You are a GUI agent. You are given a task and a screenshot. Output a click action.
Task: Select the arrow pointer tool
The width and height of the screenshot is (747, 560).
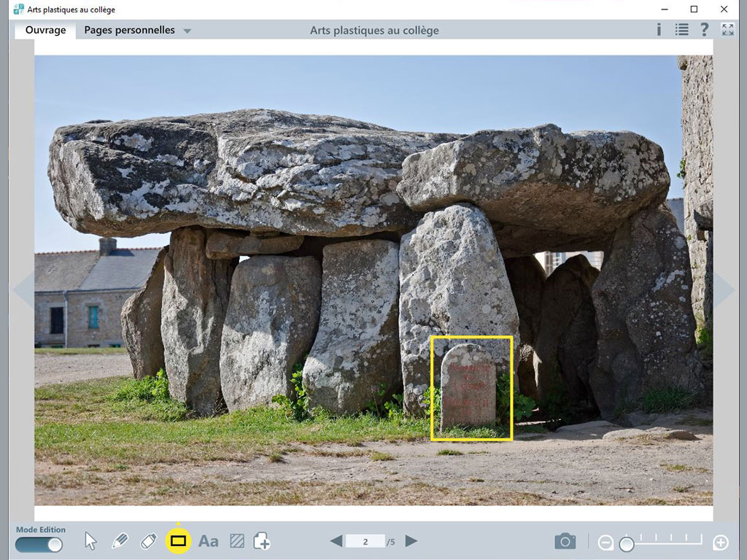pyautogui.click(x=90, y=541)
